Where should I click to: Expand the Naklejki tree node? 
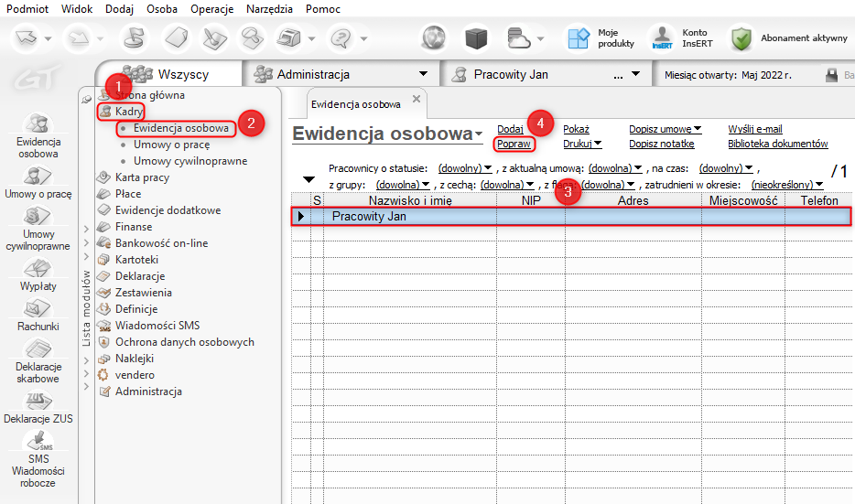click(86, 360)
